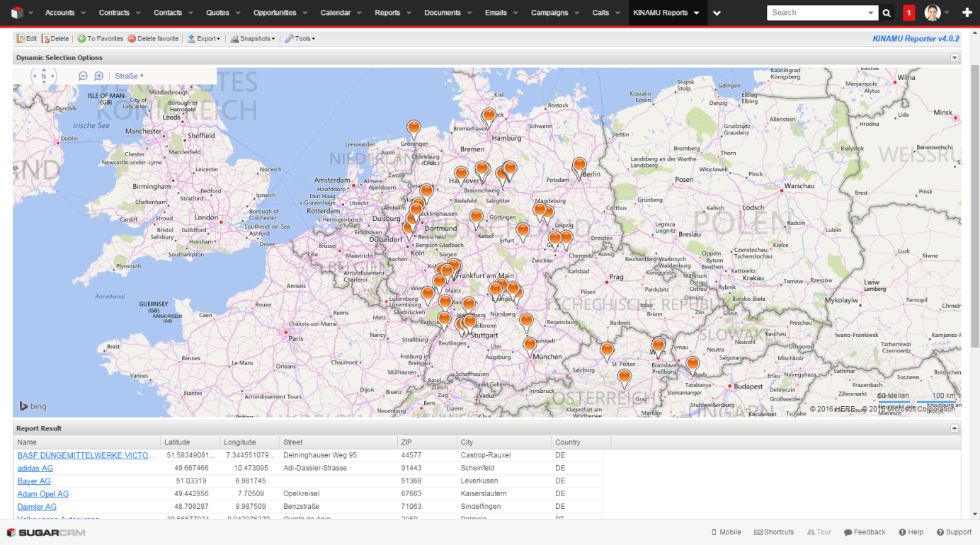Viewport: 980px width, 545px height.
Task: Open the red notifications badge
Action: [909, 13]
